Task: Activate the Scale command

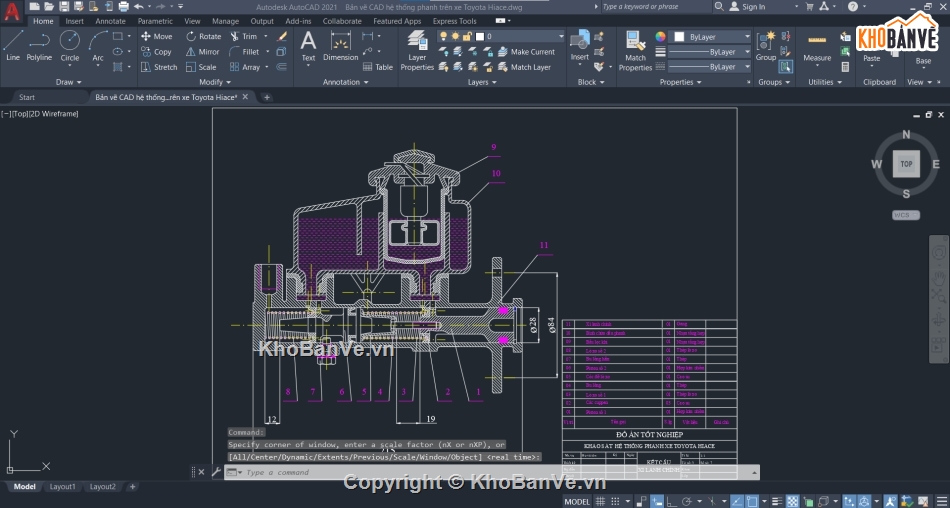Action: point(201,67)
